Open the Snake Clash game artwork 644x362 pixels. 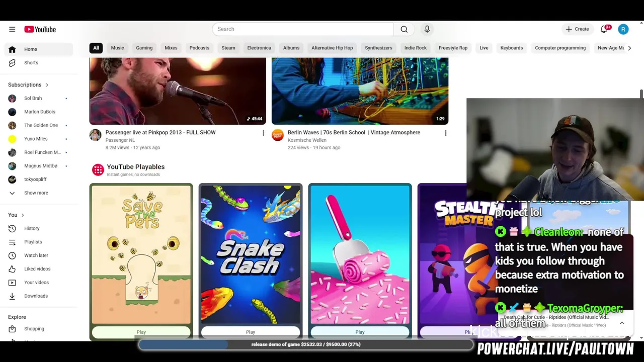(251, 254)
